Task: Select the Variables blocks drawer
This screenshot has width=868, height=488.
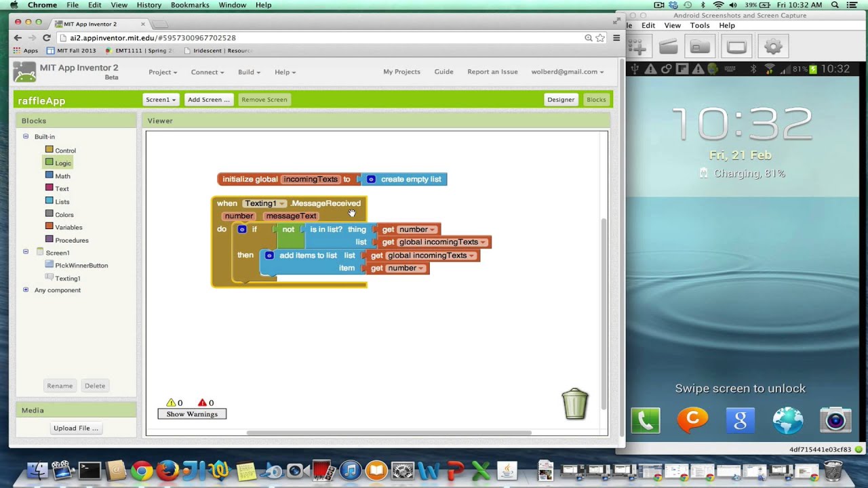Action: pyautogui.click(x=64, y=227)
